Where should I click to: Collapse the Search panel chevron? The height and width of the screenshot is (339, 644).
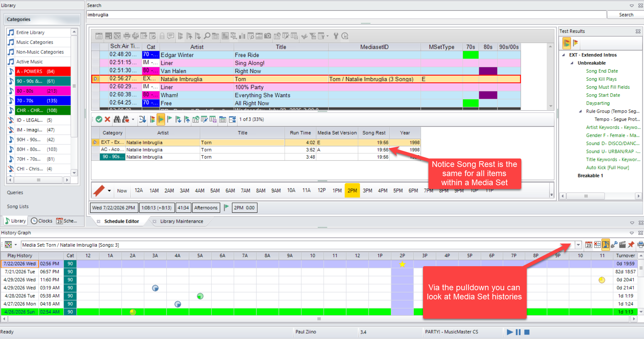(632, 5)
